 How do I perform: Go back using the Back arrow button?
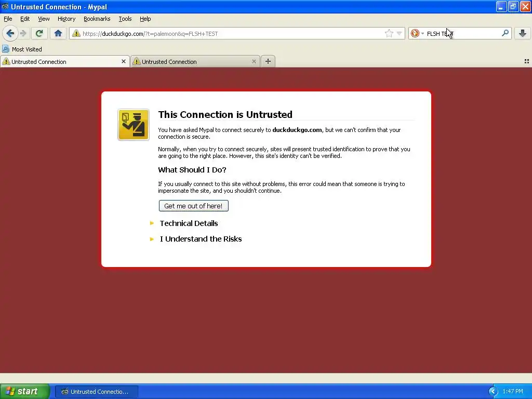click(10, 33)
